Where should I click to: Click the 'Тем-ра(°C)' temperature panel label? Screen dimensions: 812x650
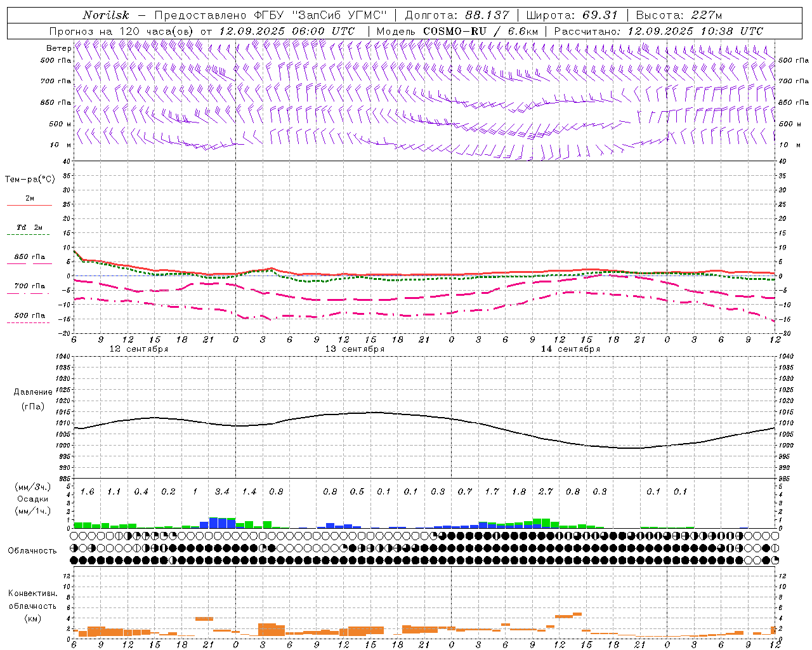coord(30,180)
